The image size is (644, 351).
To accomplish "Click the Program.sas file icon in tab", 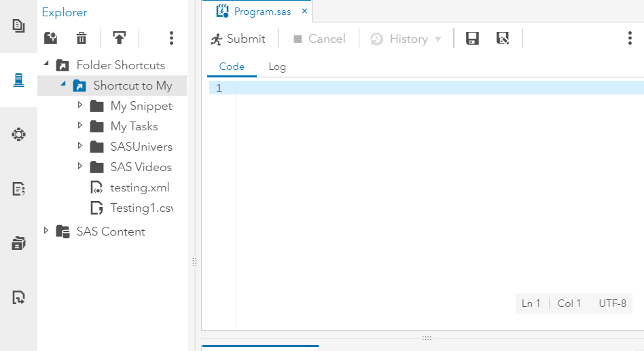I will point(222,11).
